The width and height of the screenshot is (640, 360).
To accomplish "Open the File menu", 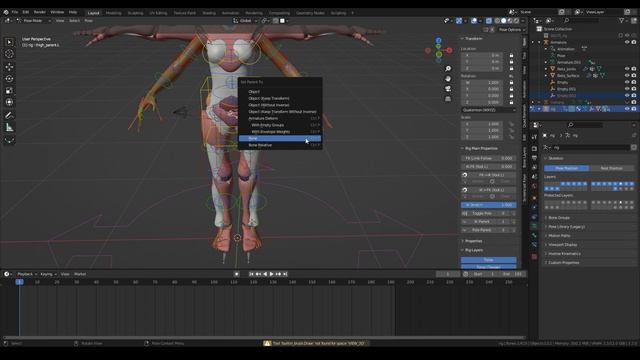I will coord(15,12).
